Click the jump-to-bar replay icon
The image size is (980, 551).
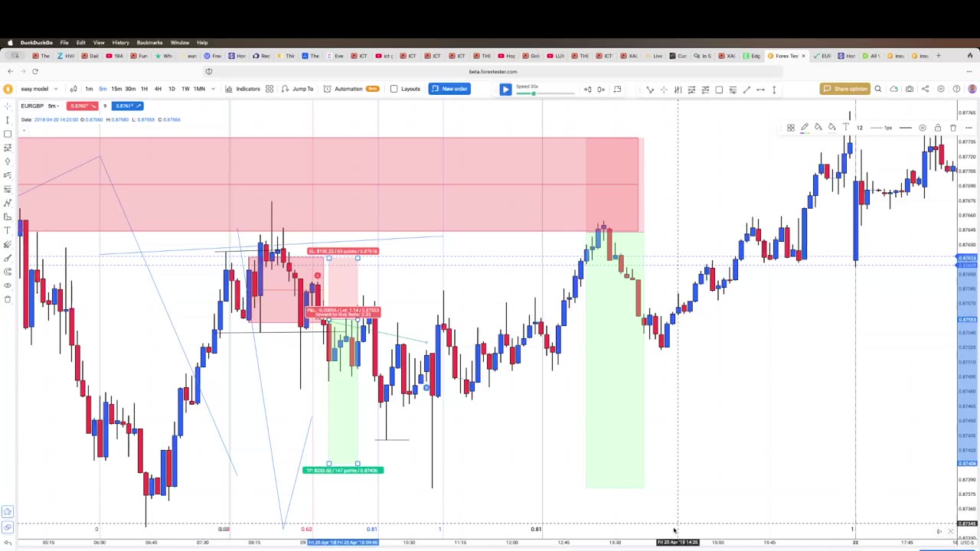[617, 90]
